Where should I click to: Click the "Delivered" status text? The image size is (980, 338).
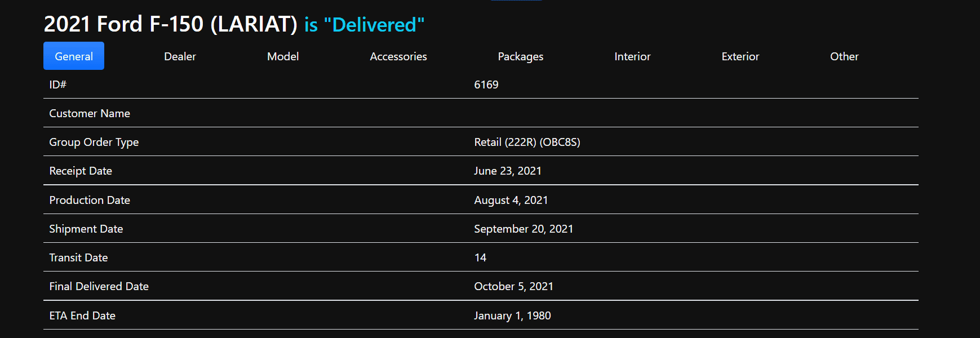[x=374, y=25]
